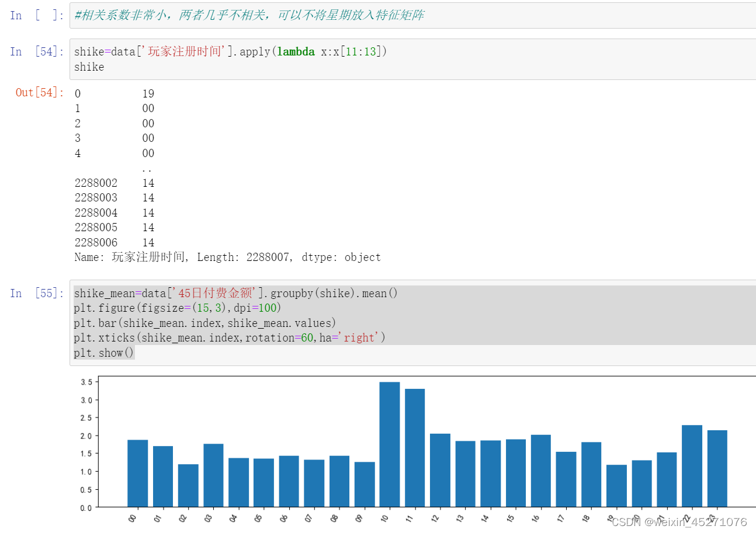Click output row 2288005

coord(115,228)
